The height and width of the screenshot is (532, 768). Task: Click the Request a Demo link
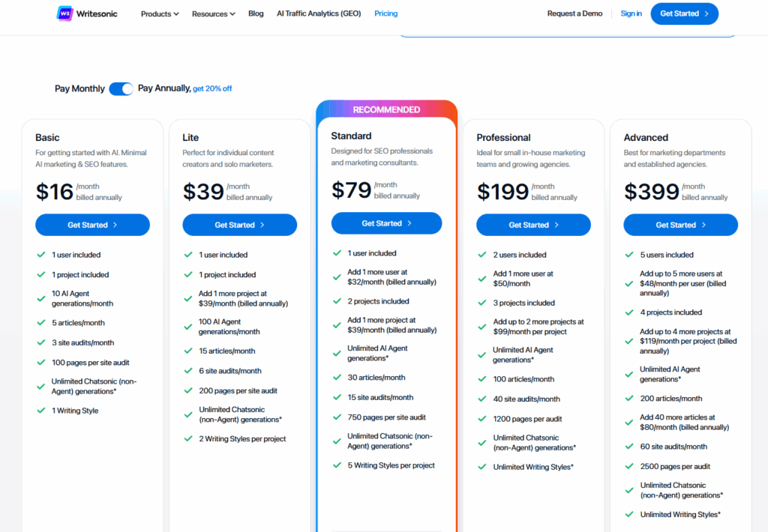click(x=574, y=13)
